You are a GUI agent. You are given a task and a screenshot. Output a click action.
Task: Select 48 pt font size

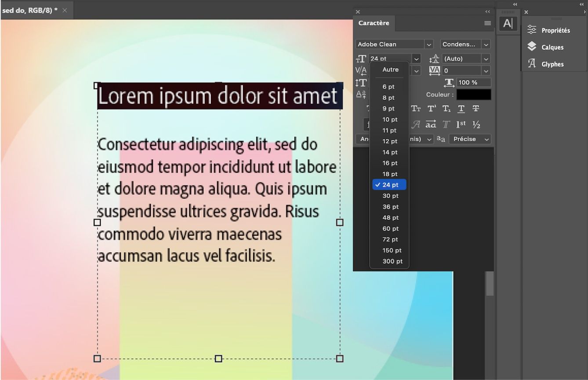point(389,218)
